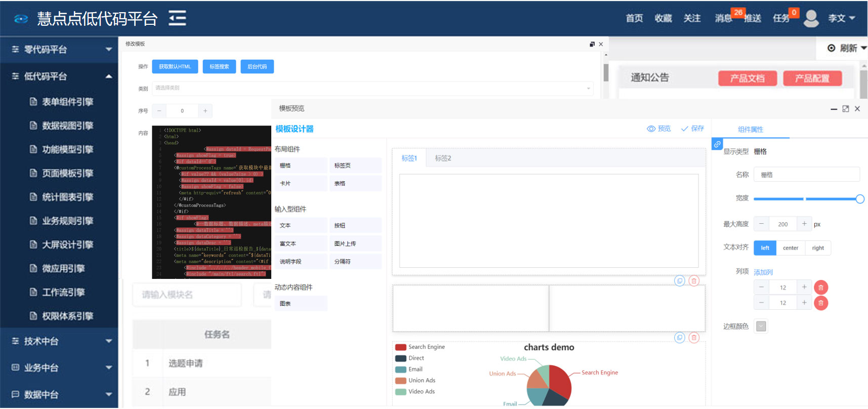
Task: Click the 表单组件引擎 document icon
Action: (33, 102)
